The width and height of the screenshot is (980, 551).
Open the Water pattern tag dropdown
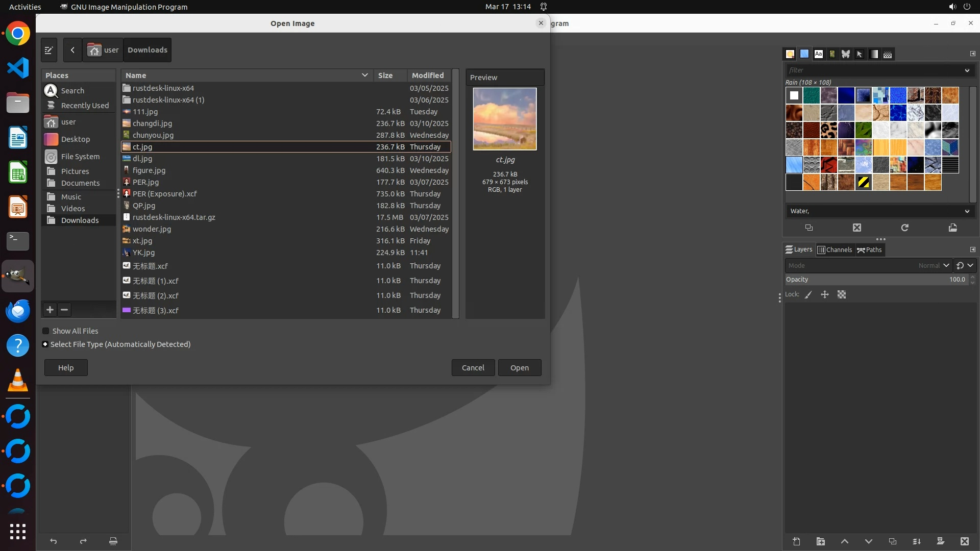967,211
